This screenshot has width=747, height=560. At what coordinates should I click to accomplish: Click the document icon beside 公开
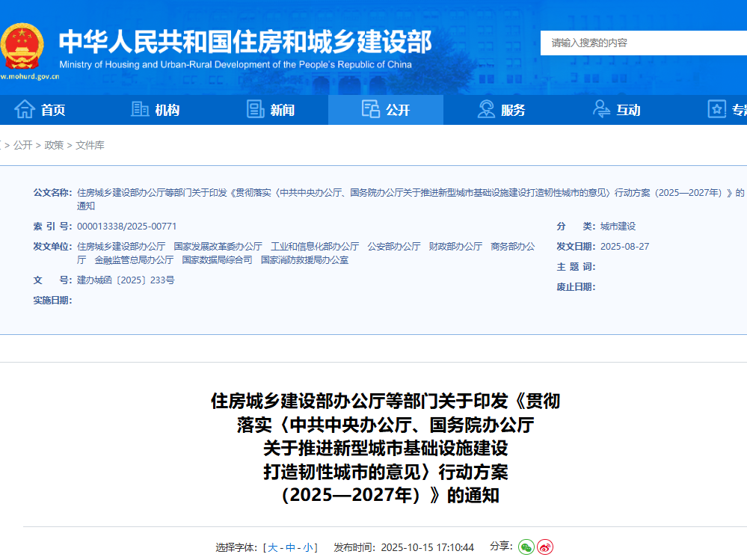pos(371,109)
